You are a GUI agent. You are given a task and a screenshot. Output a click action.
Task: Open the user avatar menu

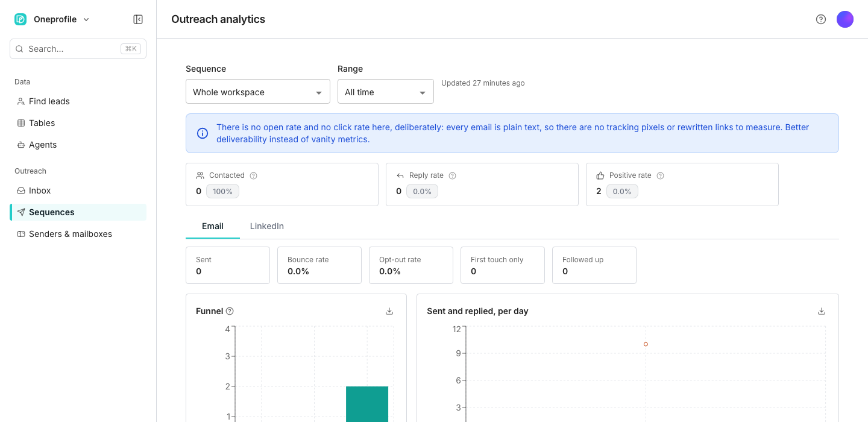pyautogui.click(x=845, y=19)
